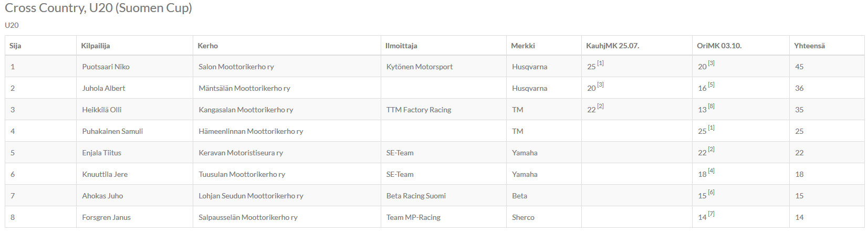The width and height of the screenshot is (868, 233).
Task: Click Beta Racing Suomi entrant
Action: coord(416,196)
